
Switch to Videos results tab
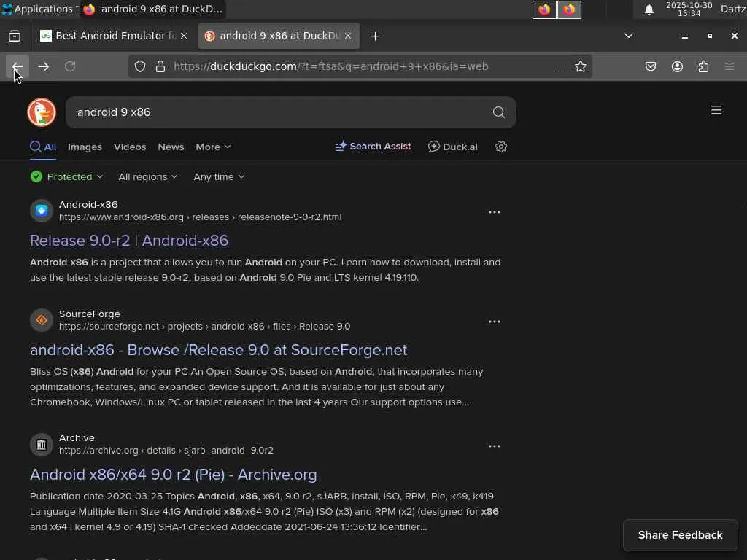[x=130, y=147]
